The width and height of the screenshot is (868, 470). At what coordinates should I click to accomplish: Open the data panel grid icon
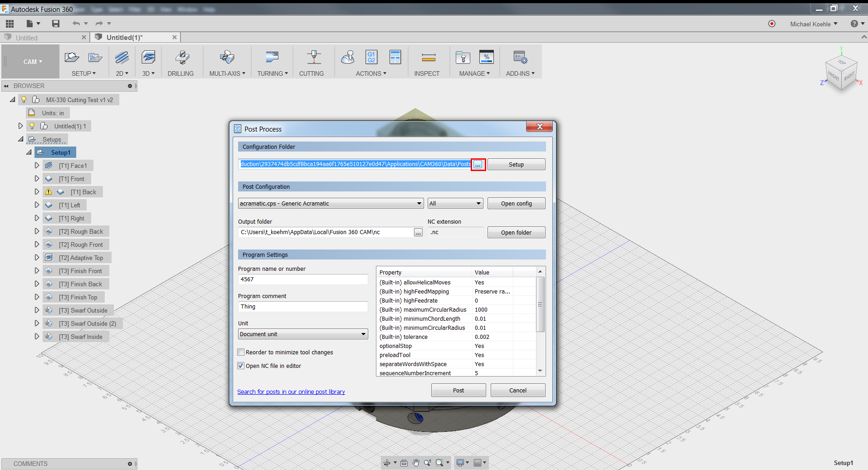[10, 24]
